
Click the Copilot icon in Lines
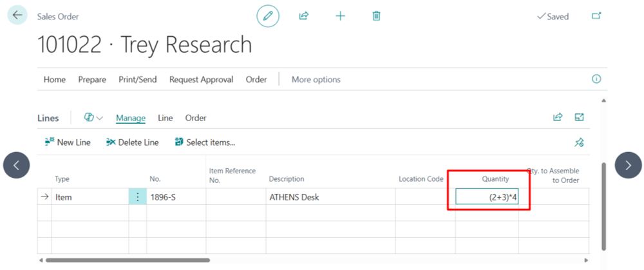click(88, 117)
